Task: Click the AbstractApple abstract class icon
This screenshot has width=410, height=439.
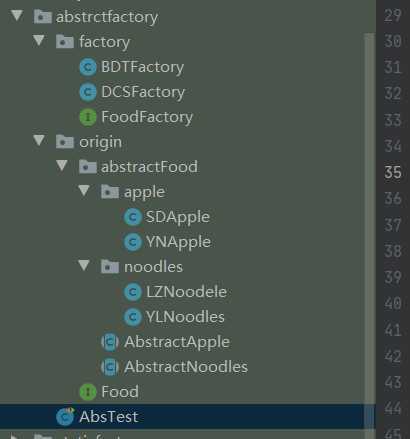Action: pyautogui.click(x=110, y=342)
